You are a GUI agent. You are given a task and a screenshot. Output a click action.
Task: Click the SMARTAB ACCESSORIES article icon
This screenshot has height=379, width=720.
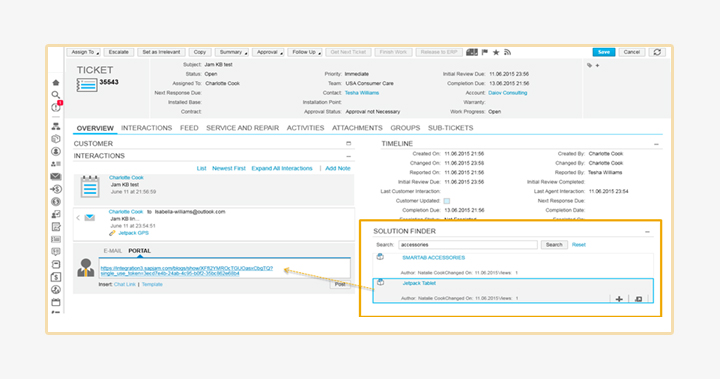[380, 257]
